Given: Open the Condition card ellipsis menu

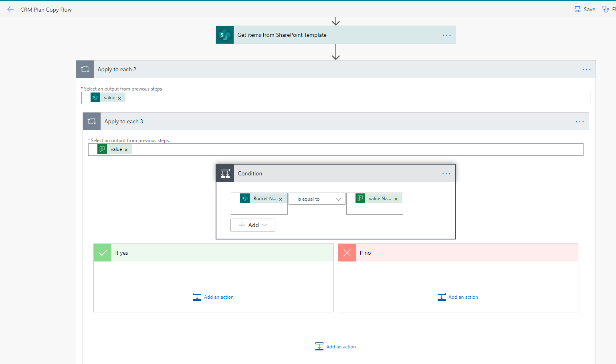Looking at the screenshot, I should tap(446, 174).
